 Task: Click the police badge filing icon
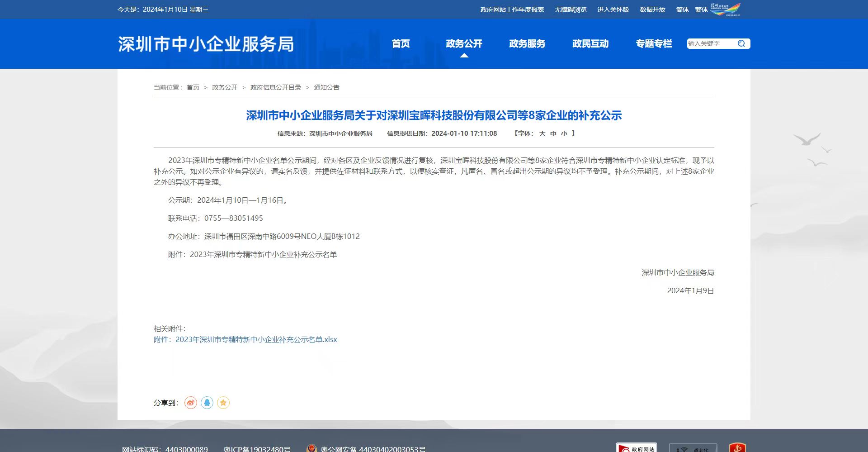pyautogui.click(x=311, y=448)
